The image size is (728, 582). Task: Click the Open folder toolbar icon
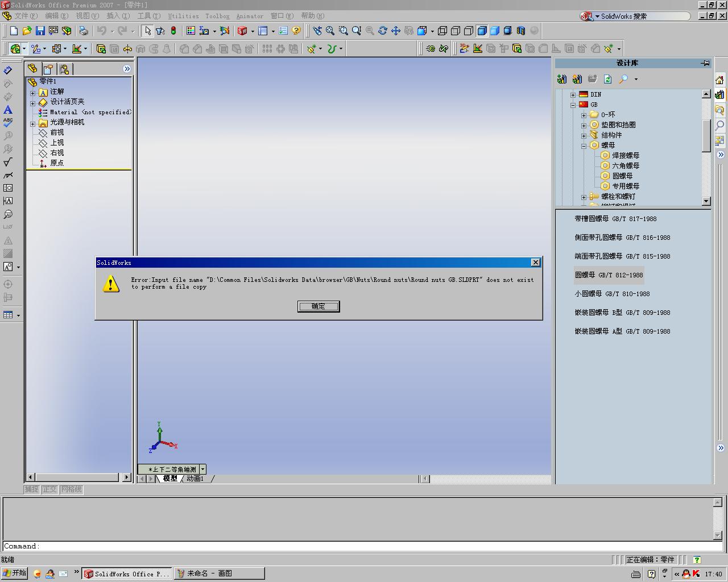(x=27, y=31)
